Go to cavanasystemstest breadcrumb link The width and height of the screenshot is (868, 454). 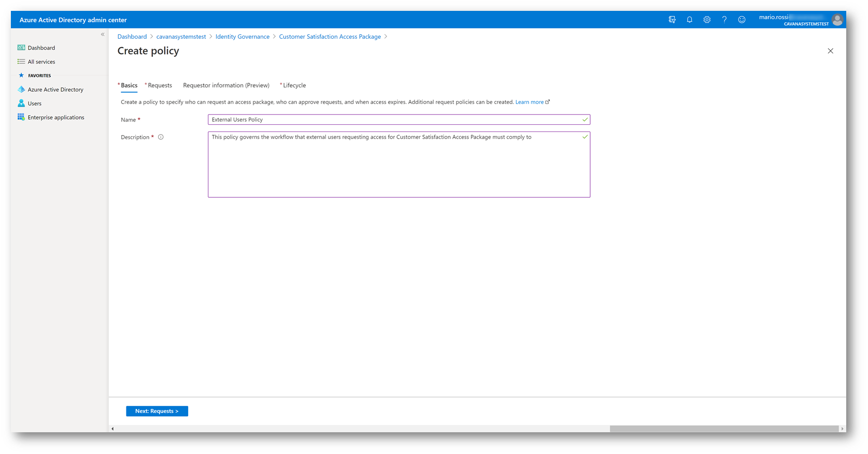tap(181, 37)
